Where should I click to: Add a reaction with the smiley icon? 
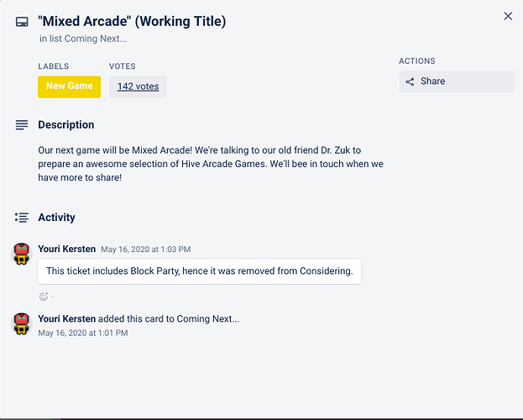click(44, 297)
